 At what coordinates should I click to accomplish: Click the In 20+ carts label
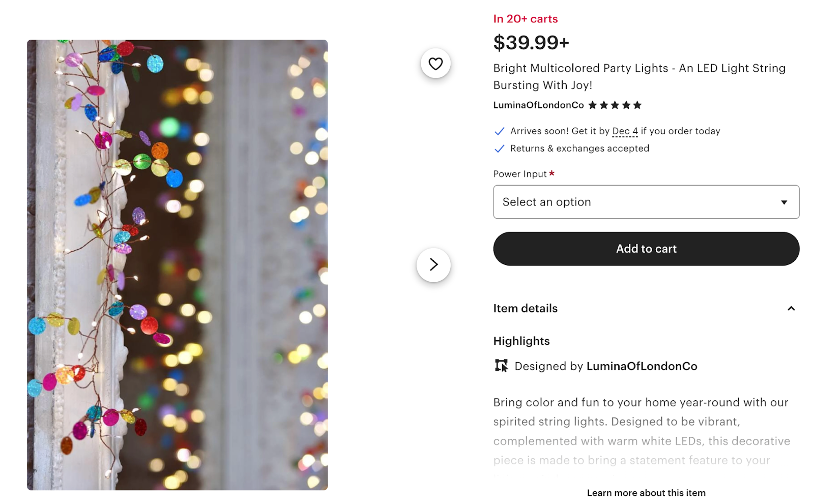pos(525,18)
